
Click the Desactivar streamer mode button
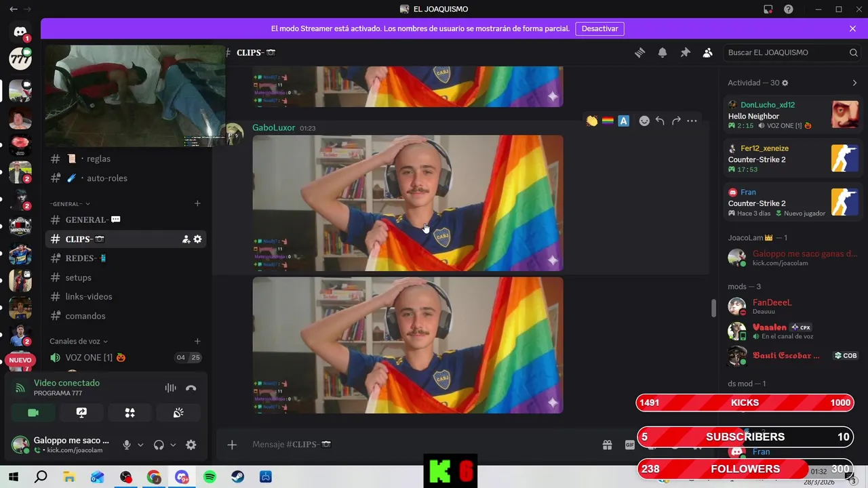point(599,28)
